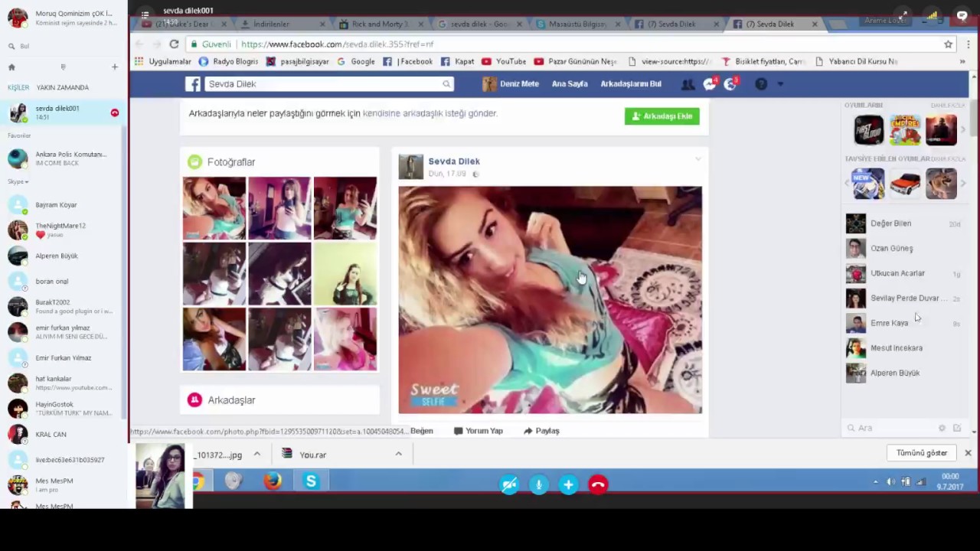The width and height of the screenshot is (980, 551).
Task: Open the Facebook help question mark icon
Action: tap(761, 84)
